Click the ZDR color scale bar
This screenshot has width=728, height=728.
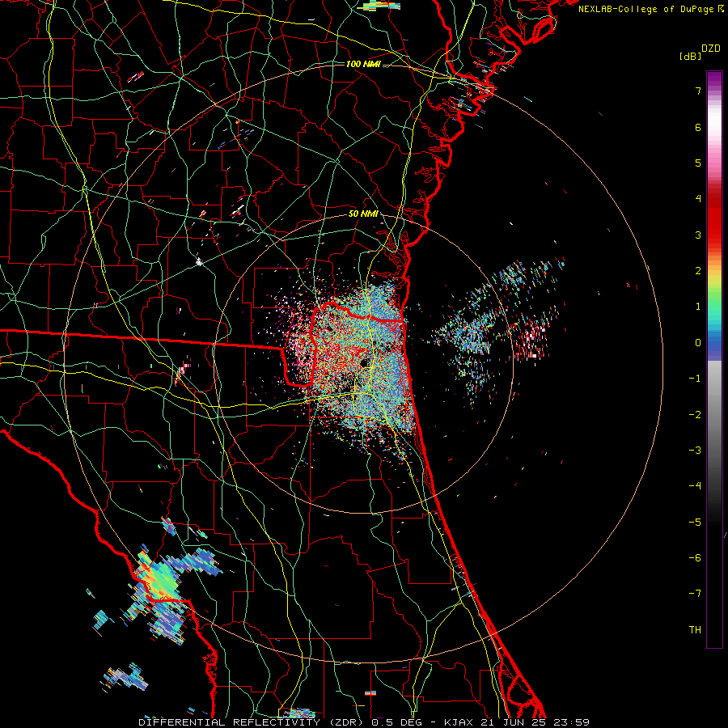pos(714,359)
